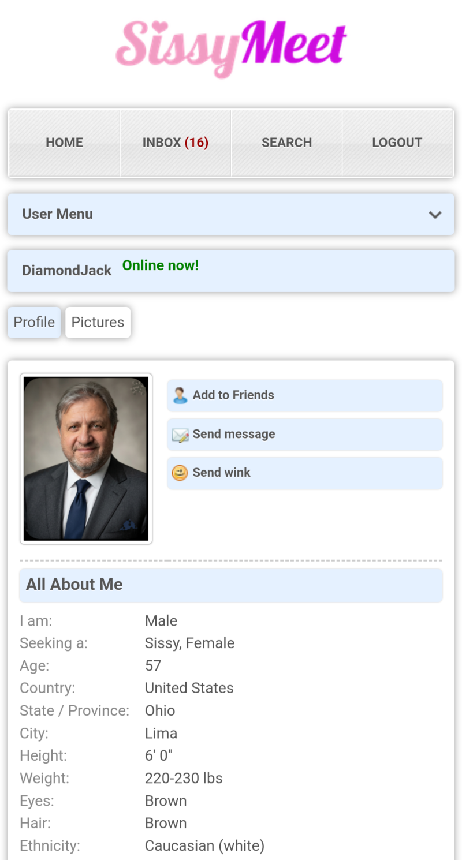Click the 'All About Me' section header
The image size is (462, 868).
231,585
